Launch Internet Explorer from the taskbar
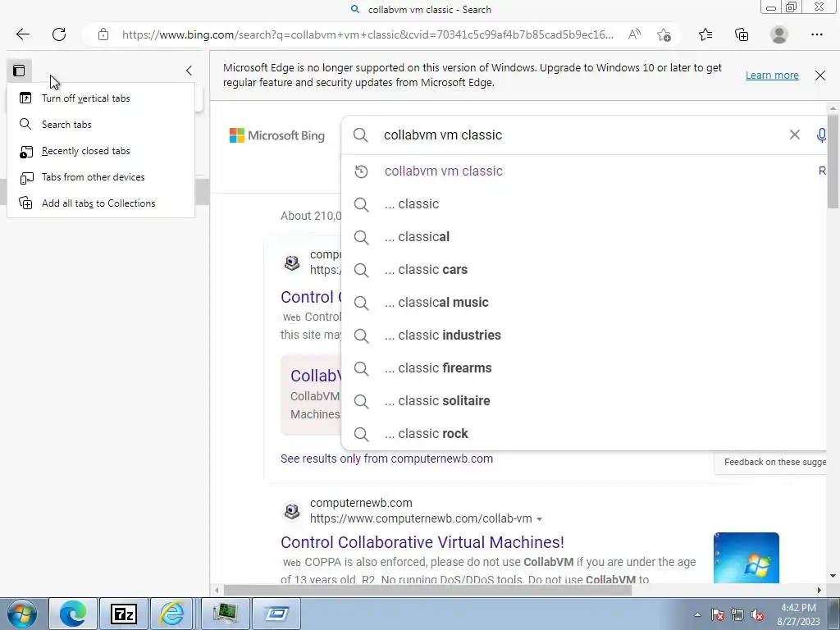The width and height of the screenshot is (840, 630). click(x=173, y=614)
